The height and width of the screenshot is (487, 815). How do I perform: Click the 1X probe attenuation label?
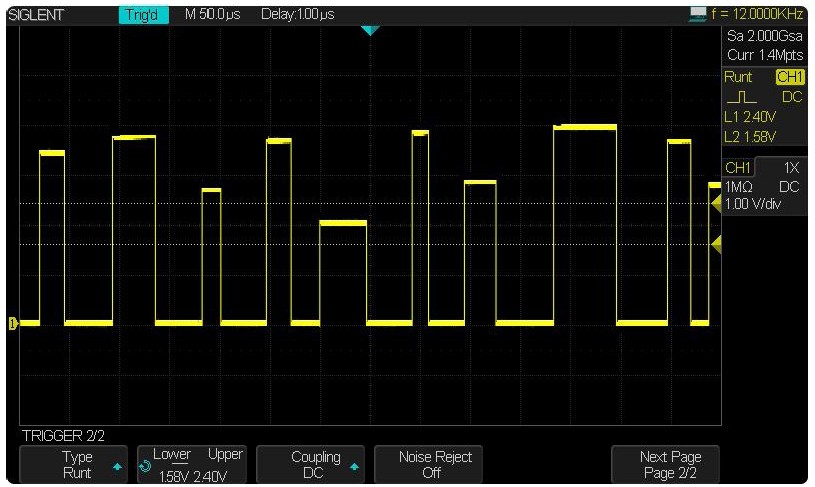(x=791, y=168)
